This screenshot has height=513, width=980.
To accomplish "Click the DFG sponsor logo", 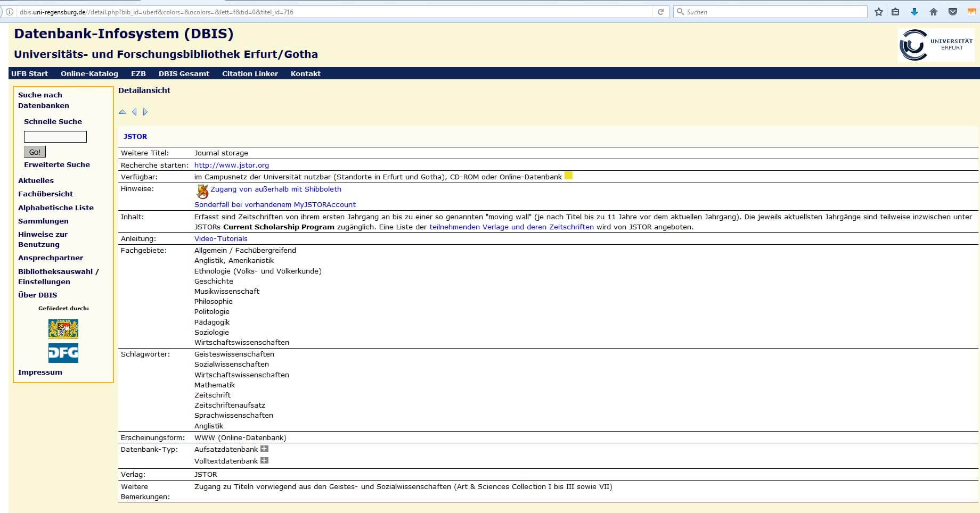I will pyautogui.click(x=63, y=353).
